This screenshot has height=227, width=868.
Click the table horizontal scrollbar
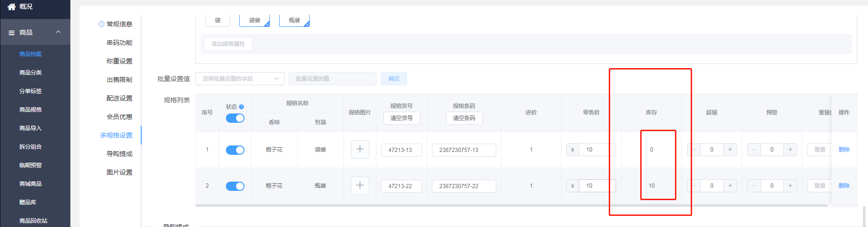click(512, 205)
